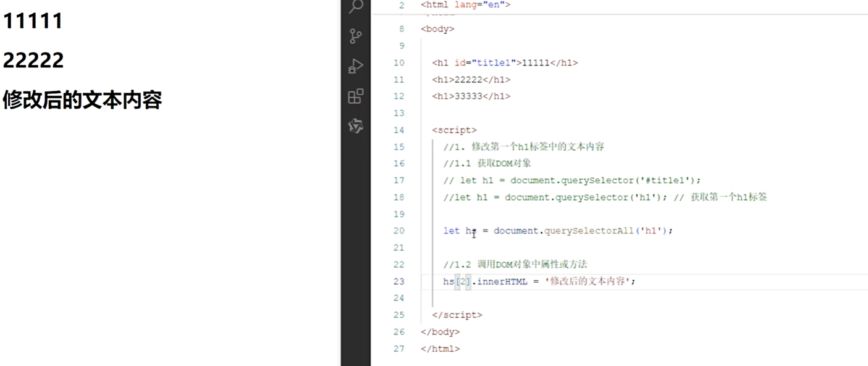Click the '11111' heading in the browser page

(33, 21)
